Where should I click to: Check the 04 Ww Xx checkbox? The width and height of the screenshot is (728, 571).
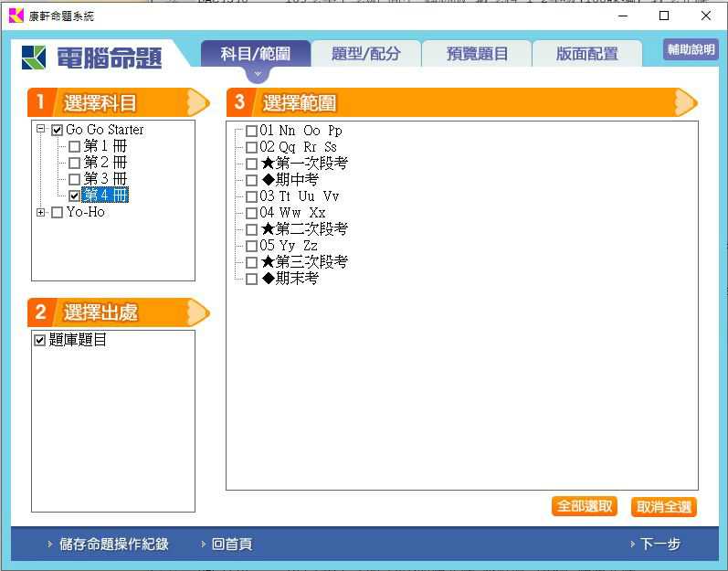click(251, 213)
